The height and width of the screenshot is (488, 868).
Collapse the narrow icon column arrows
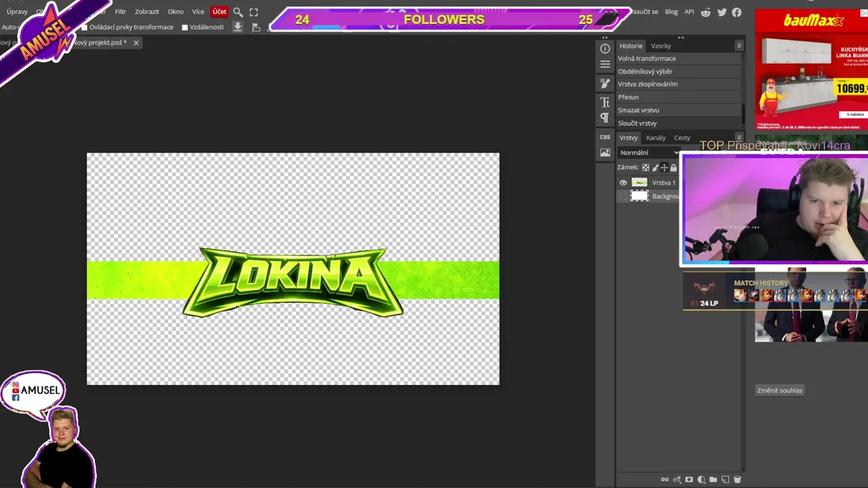tap(605, 37)
